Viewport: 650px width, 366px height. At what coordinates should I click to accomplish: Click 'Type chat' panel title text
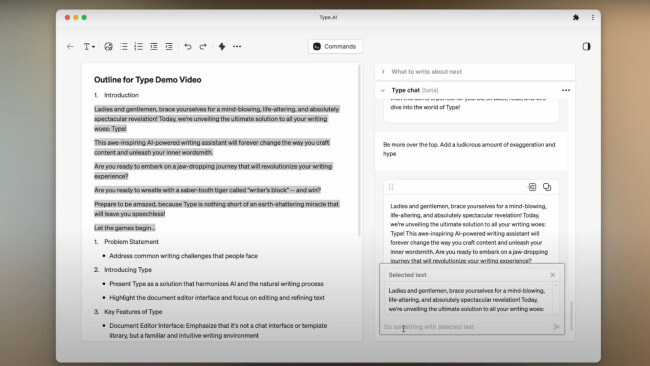[406, 90]
